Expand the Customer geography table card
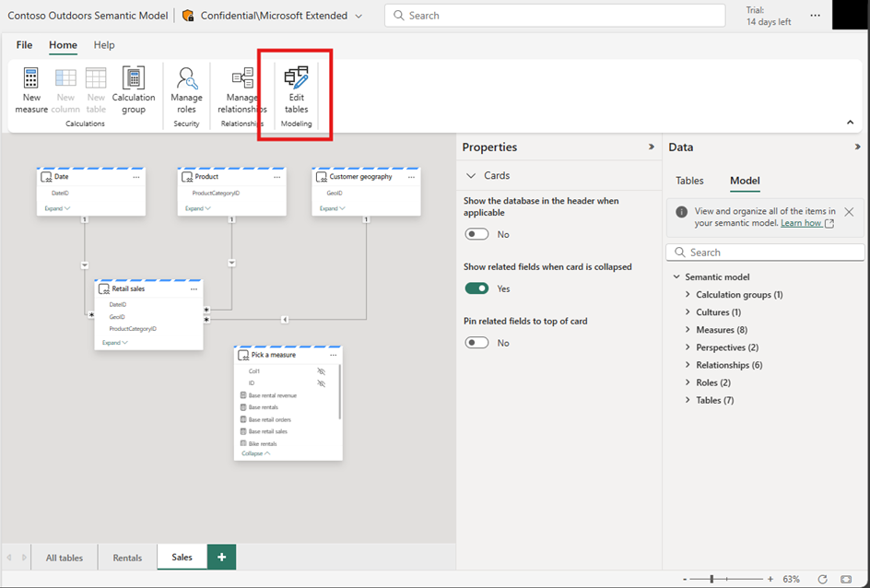This screenshot has width=870, height=588. point(333,208)
